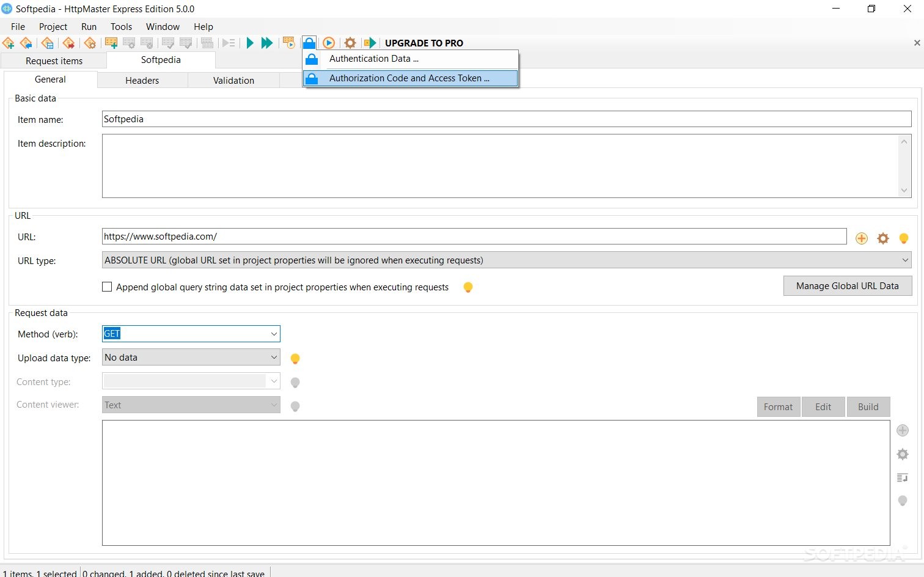
Task: Click the single green run arrow icon
Action: coord(250,43)
